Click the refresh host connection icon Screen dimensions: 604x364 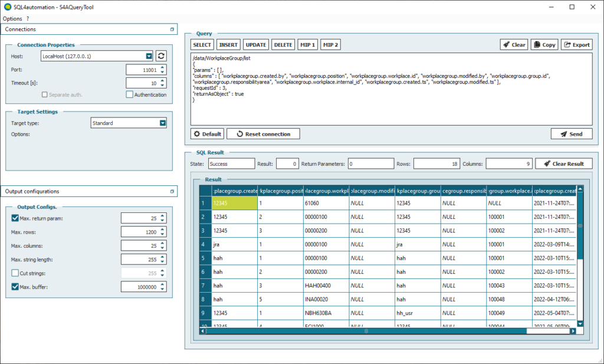tap(161, 56)
